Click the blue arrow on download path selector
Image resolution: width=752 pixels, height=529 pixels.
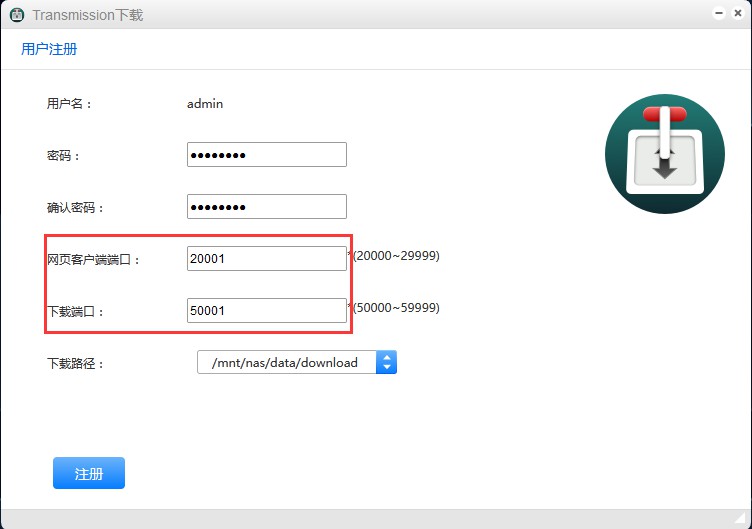click(x=386, y=362)
